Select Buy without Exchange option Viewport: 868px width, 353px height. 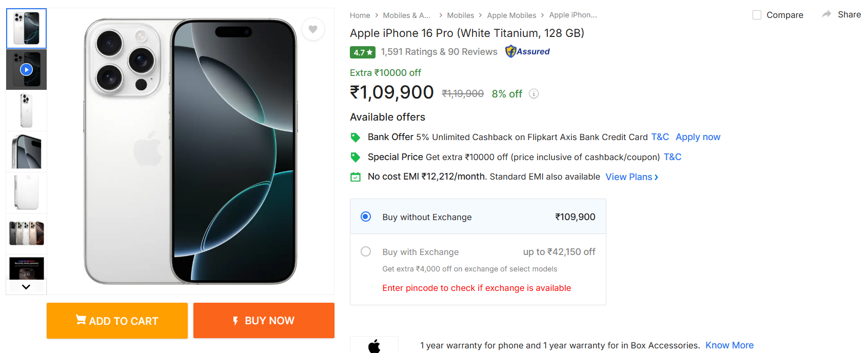(366, 217)
